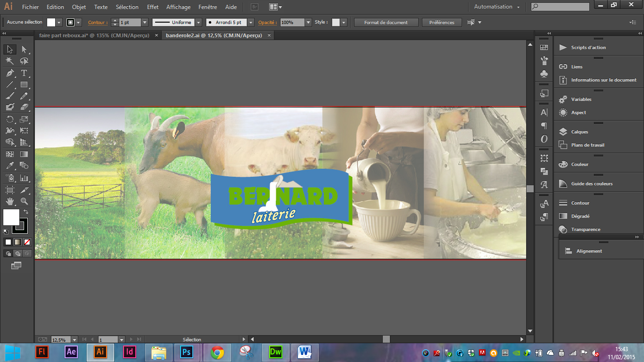Switch to banderole2.ai tab
Screen dimensions: 644x362
pyautogui.click(x=214, y=35)
